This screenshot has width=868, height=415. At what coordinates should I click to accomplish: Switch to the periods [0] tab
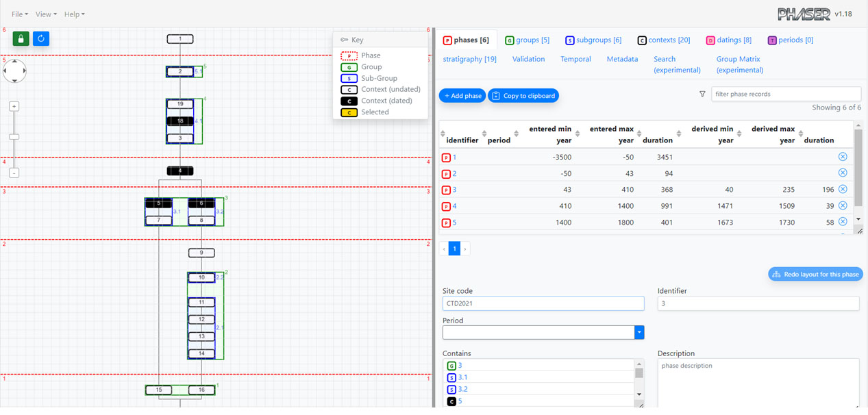pyautogui.click(x=790, y=40)
